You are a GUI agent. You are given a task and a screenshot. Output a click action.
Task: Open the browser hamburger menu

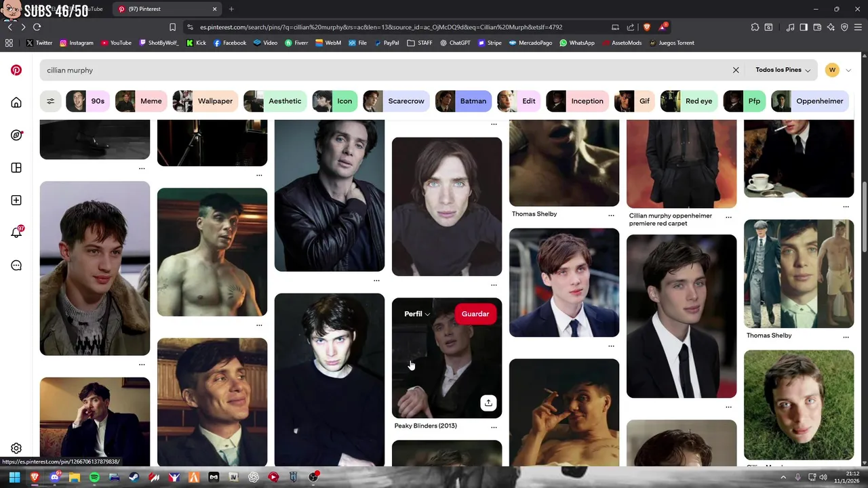click(858, 27)
